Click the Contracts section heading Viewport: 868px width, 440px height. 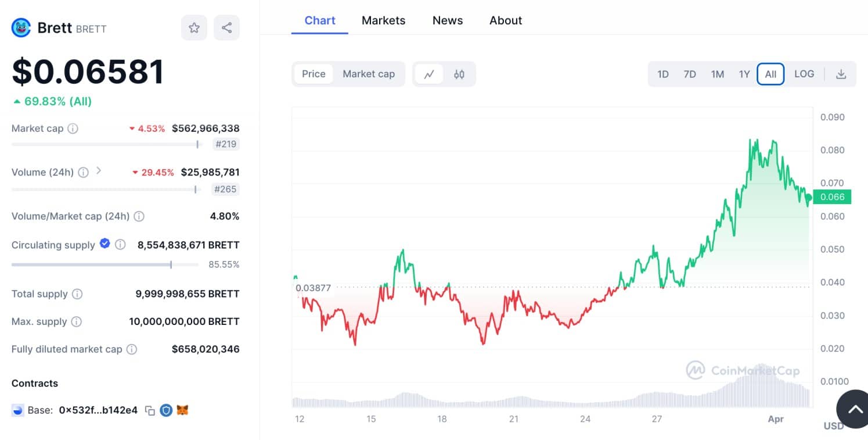pos(35,383)
